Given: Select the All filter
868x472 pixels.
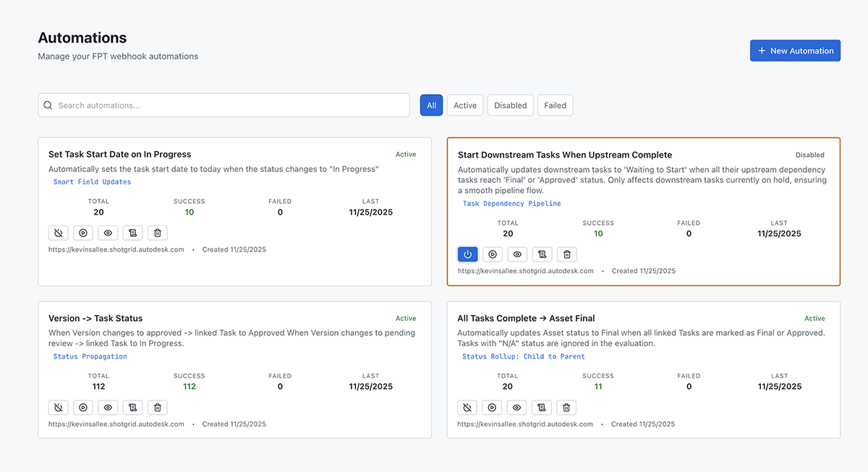Looking at the screenshot, I should coord(431,106).
